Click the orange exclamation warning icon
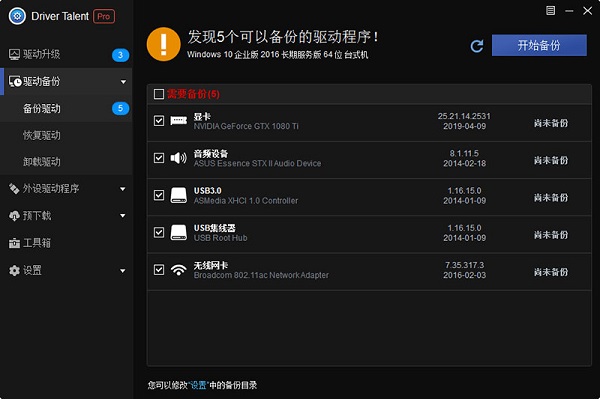 point(163,44)
